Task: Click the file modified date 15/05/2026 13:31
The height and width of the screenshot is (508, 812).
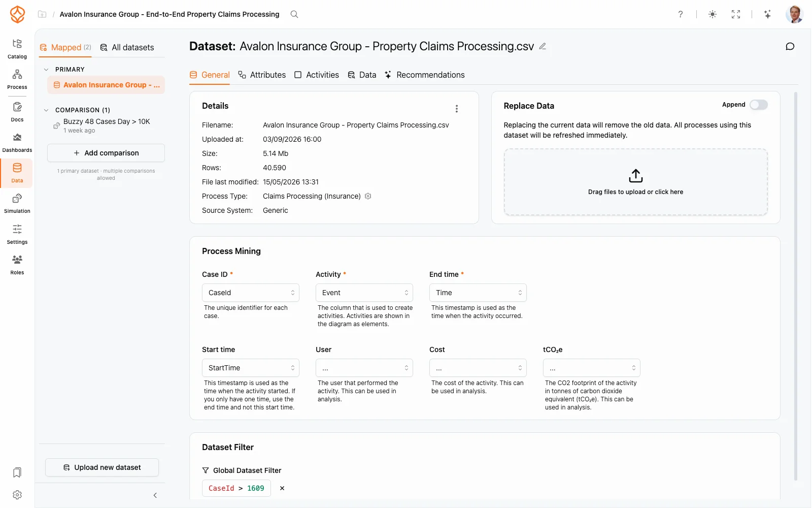Action: pos(291,182)
